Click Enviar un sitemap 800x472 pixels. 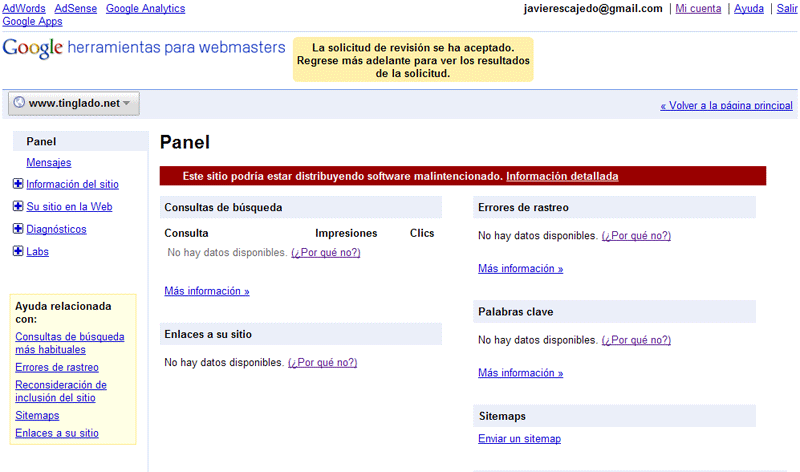[519, 439]
